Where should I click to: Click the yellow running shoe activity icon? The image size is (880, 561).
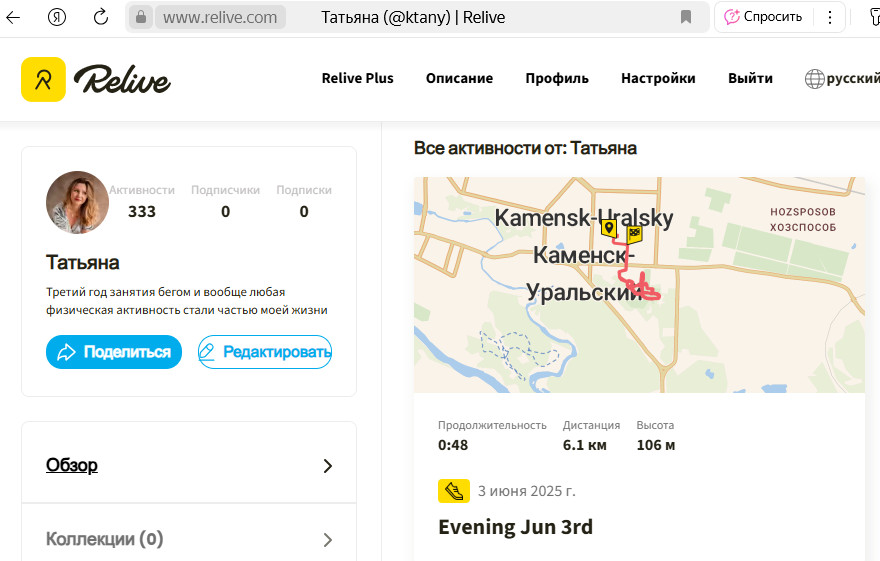pyautogui.click(x=453, y=491)
